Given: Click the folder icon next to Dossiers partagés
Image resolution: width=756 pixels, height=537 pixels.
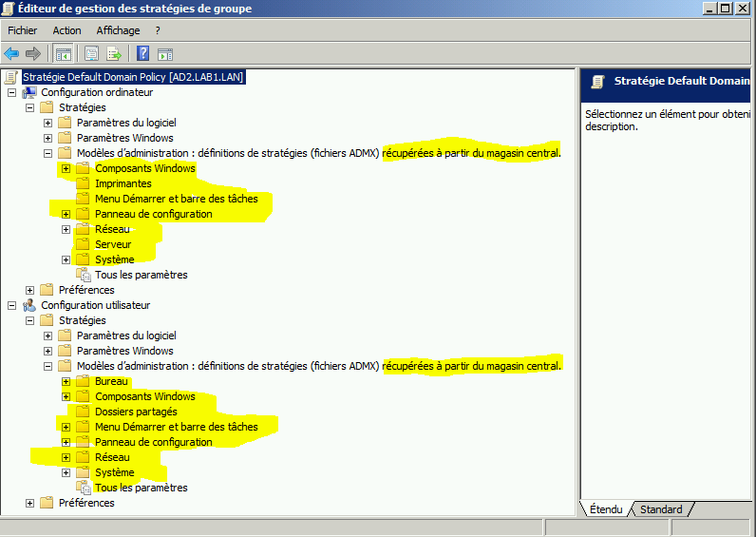Looking at the screenshot, I should coord(83,412).
